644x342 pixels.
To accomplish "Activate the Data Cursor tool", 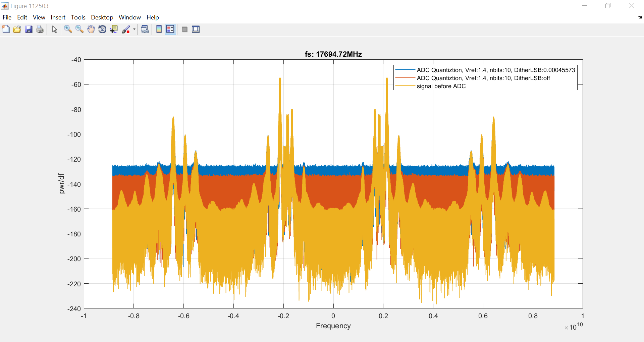I will (x=114, y=30).
